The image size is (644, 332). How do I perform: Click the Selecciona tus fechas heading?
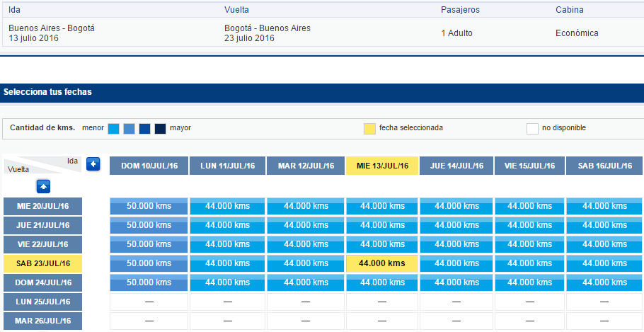(47, 92)
